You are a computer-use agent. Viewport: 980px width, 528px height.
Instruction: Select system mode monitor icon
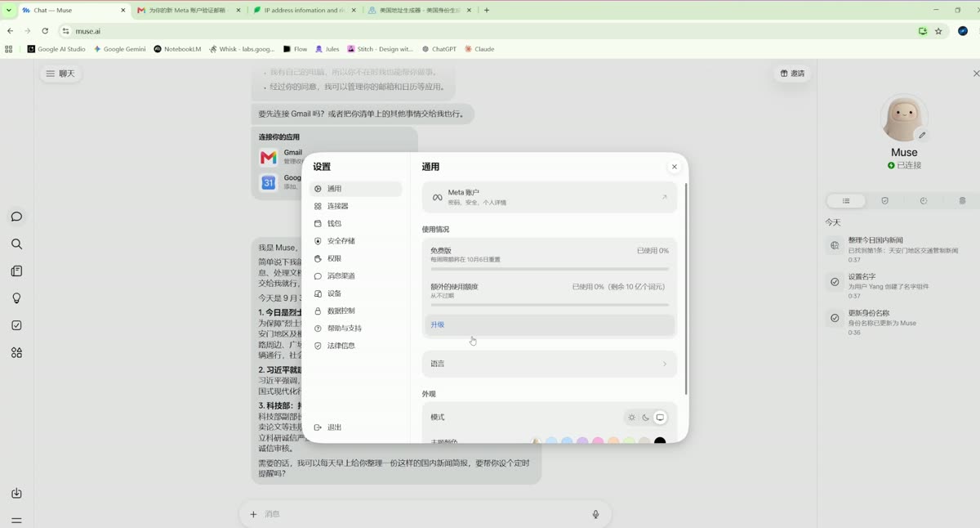click(x=660, y=418)
